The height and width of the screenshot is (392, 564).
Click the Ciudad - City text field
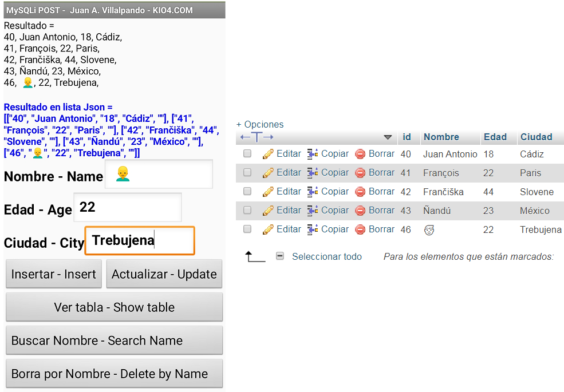click(x=140, y=240)
